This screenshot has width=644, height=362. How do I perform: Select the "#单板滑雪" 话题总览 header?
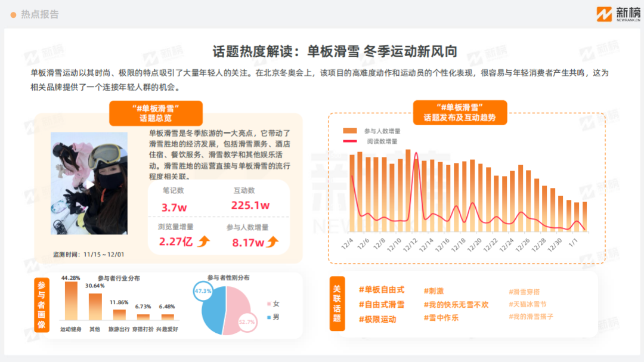(156, 113)
